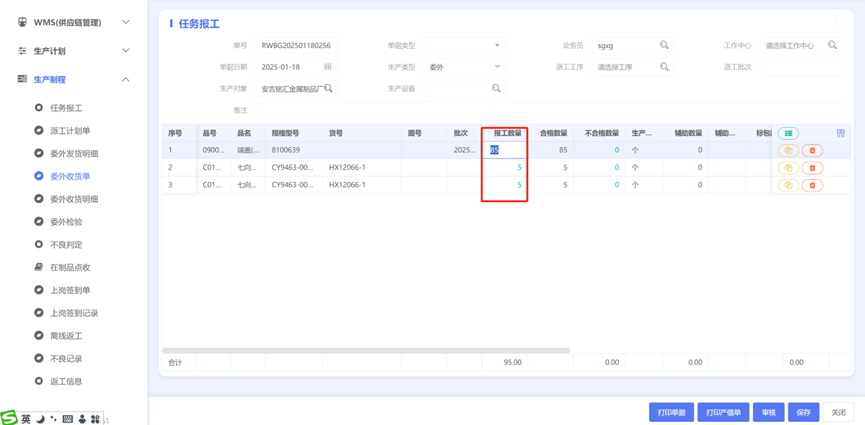Click the search icon in 生产对象 field
Screen dimensions: 865x425
[328, 88]
